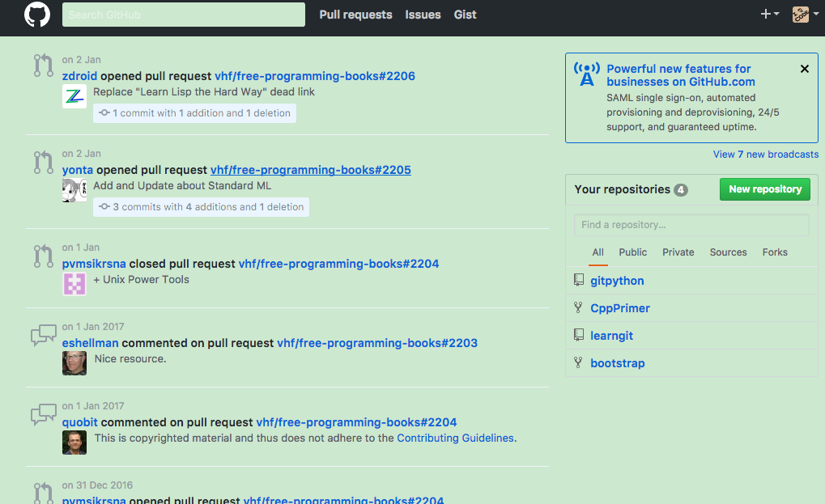The height and width of the screenshot is (504, 825).
Task: Open Issues in the top navigation
Action: click(423, 15)
